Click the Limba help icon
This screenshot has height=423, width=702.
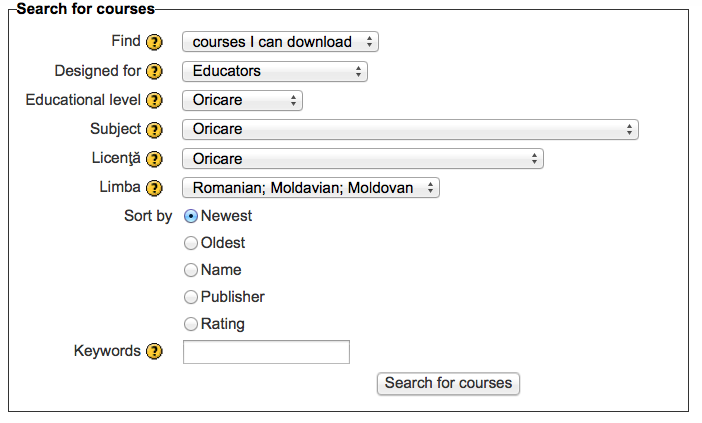point(154,188)
